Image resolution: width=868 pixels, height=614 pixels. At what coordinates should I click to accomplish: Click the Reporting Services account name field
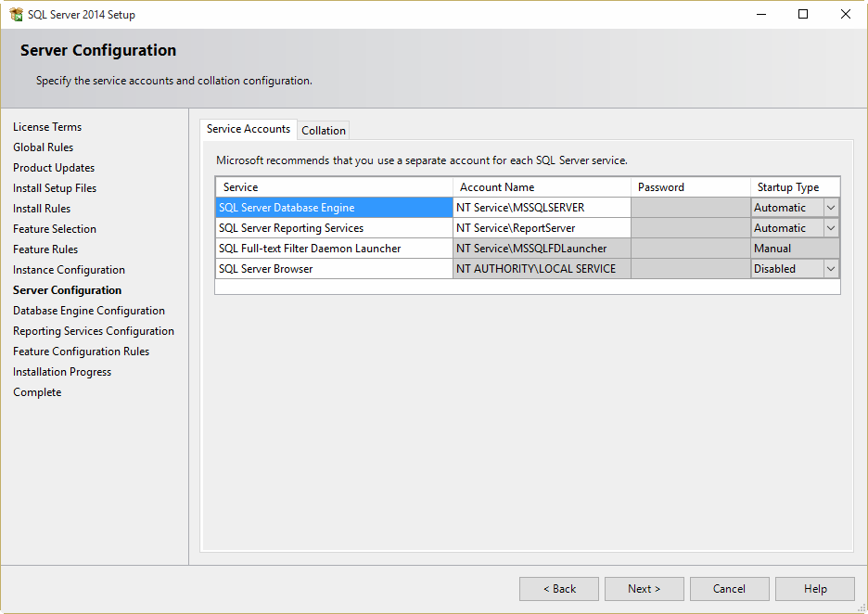[x=542, y=228]
